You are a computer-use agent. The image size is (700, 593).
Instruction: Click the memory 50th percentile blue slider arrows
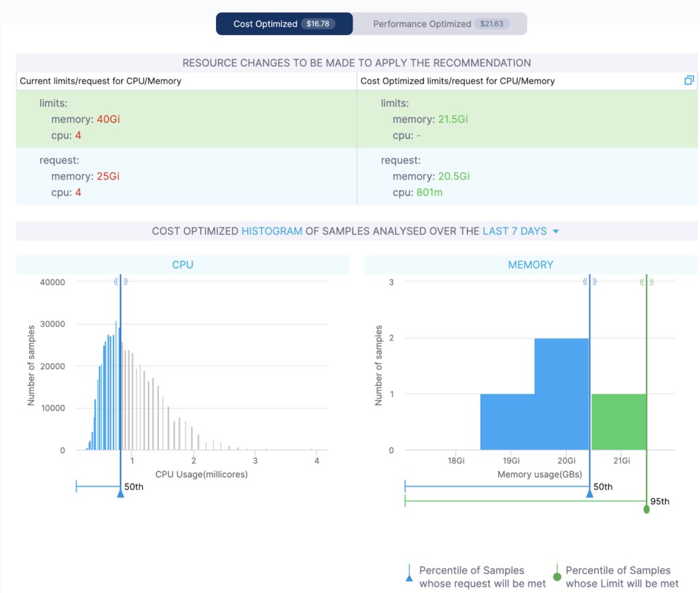pos(590,281)
